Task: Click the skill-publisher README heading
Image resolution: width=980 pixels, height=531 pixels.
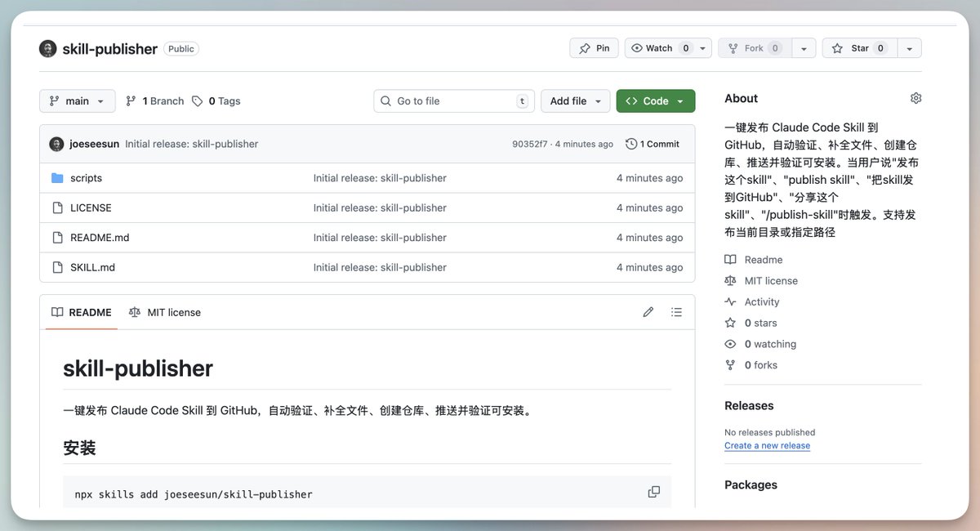Action: pos(138,368)
